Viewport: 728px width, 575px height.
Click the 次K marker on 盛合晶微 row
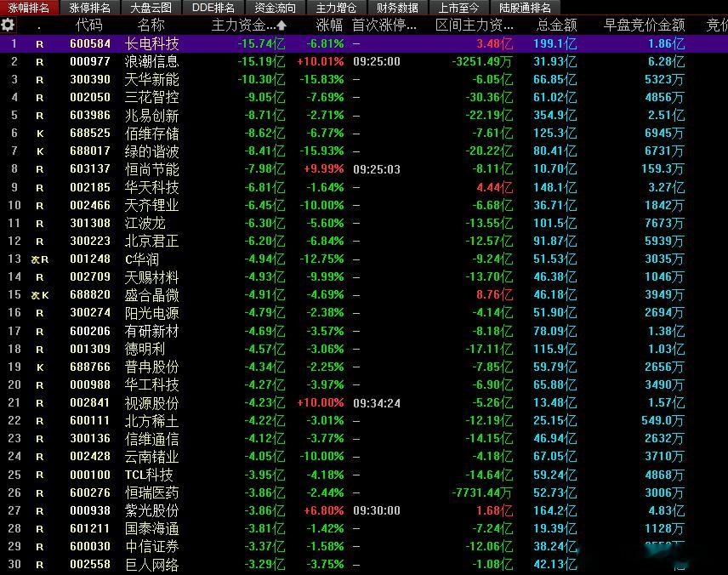click(40, 295)
